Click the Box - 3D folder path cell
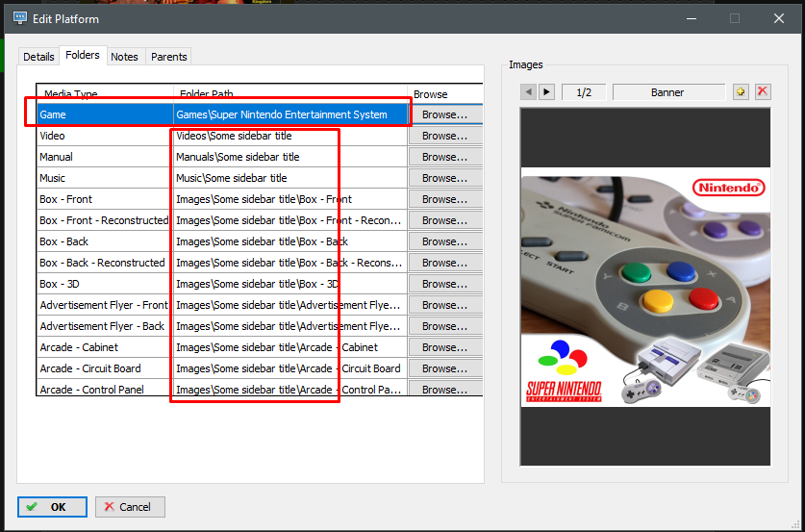This screenshot has width=805, height=532. click(290, 284)
